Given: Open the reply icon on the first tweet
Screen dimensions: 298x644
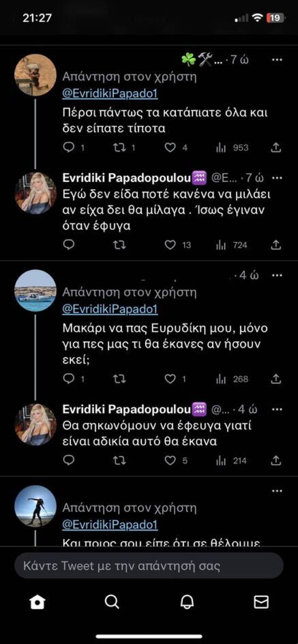Looking at the screenshot, I should [70, 147].
